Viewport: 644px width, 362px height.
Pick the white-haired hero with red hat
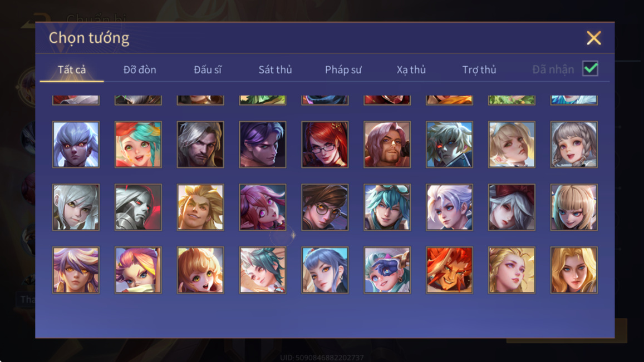pos(512,207)
